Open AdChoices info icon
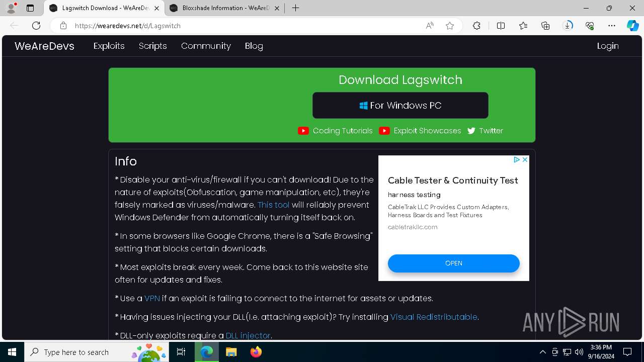The image size is (644, 362). click(x=517, y=159)
